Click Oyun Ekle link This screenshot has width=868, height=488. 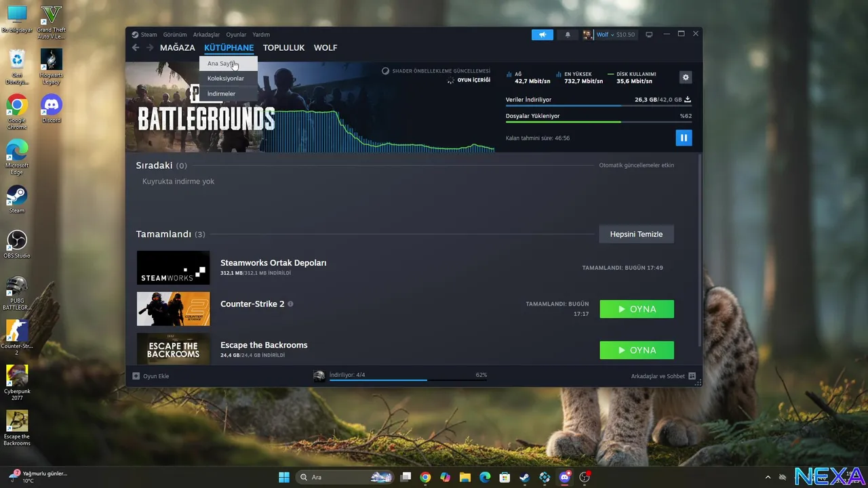pyautogui.click(x=156, y=375)
